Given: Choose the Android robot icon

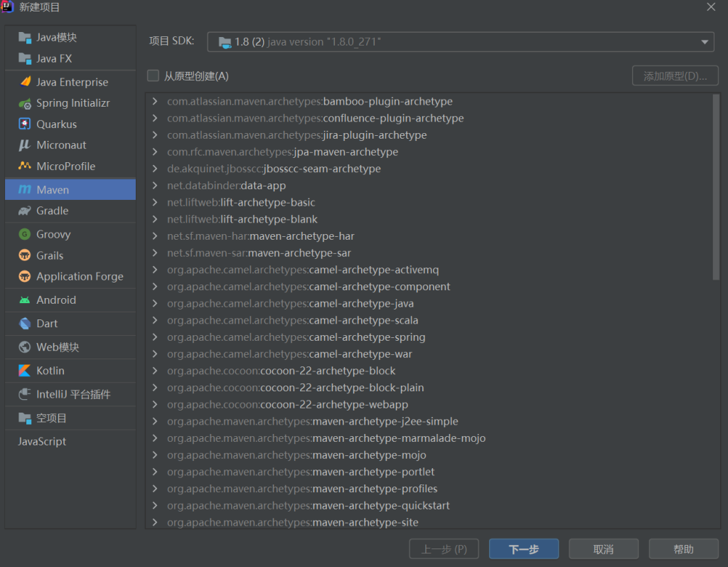Looking at the screenshot, I should point(25,300).
